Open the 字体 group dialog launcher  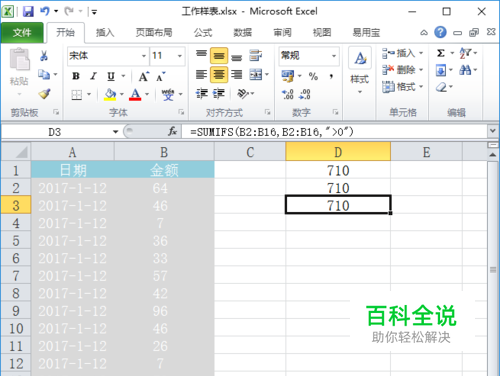(181, 112)
